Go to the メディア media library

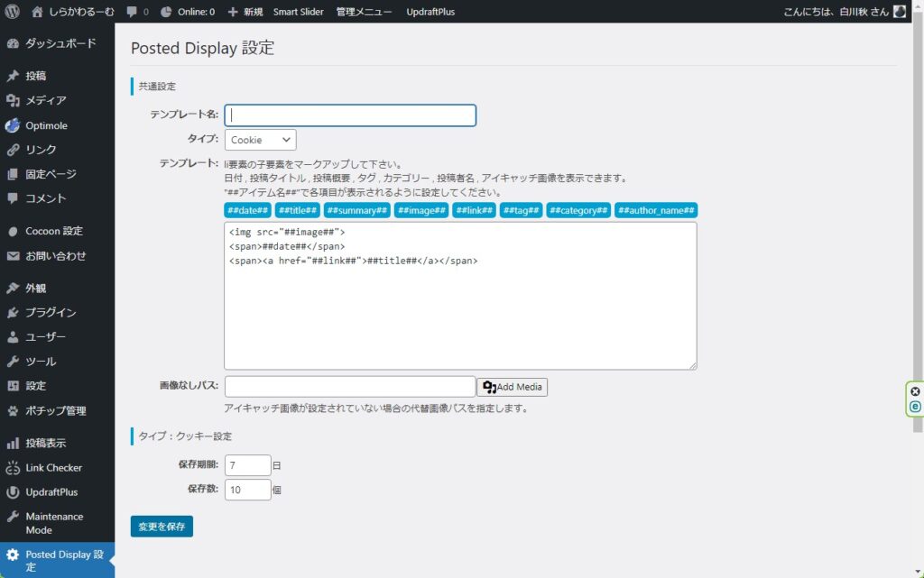(45, 101)
